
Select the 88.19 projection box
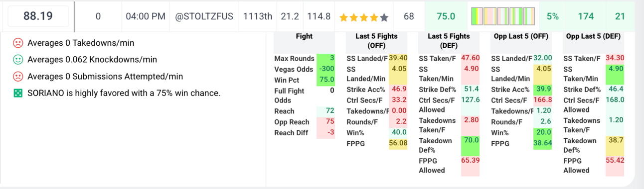tap(38, 16)
